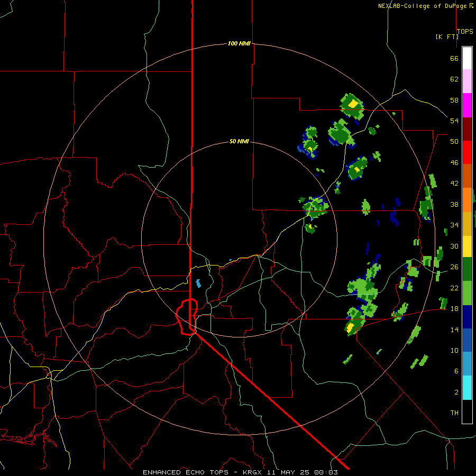The height and width of the screenshot is (476, 476).
Task: Click the dark orange legend swatch
Action: 467,176
